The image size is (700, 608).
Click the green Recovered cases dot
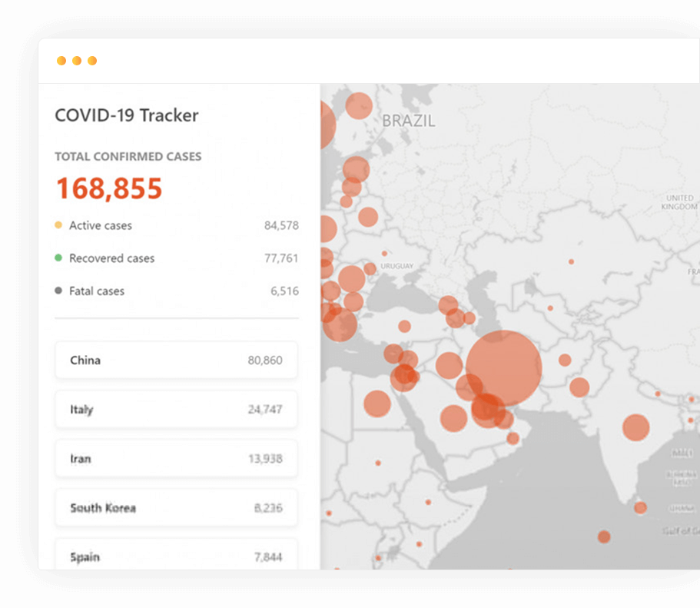(58, 257)
